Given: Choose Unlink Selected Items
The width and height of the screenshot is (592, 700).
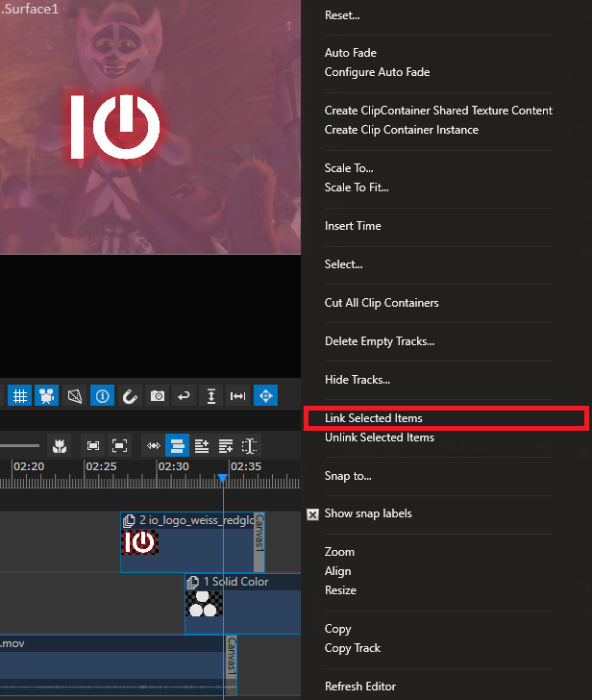Looking at the screenshot, I should [x=380, y=437].
